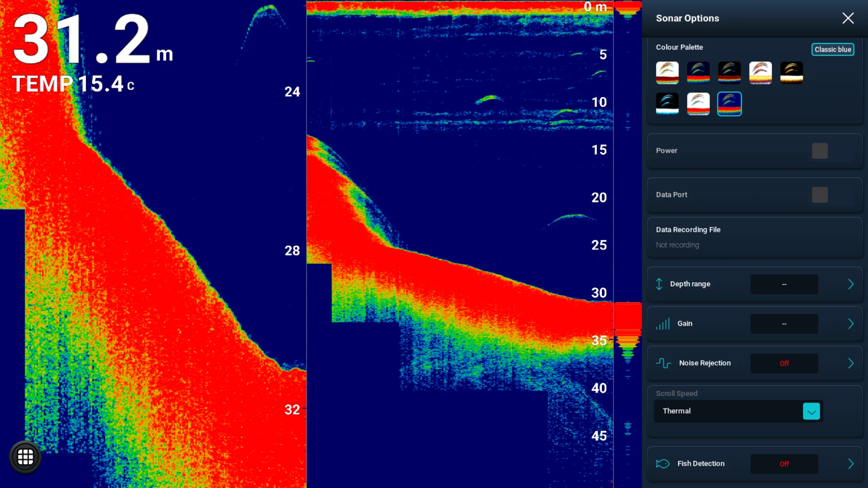This screenshot has height=488, width=868.
Task: Select the highlighted Classic blue palette thumbnail
Action: 730,104
